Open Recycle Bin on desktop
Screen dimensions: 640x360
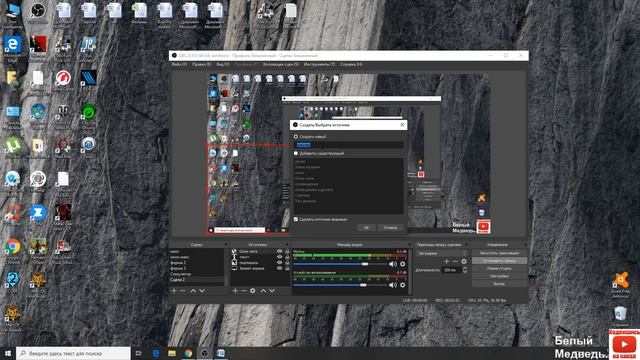click(x=620, y=316)
